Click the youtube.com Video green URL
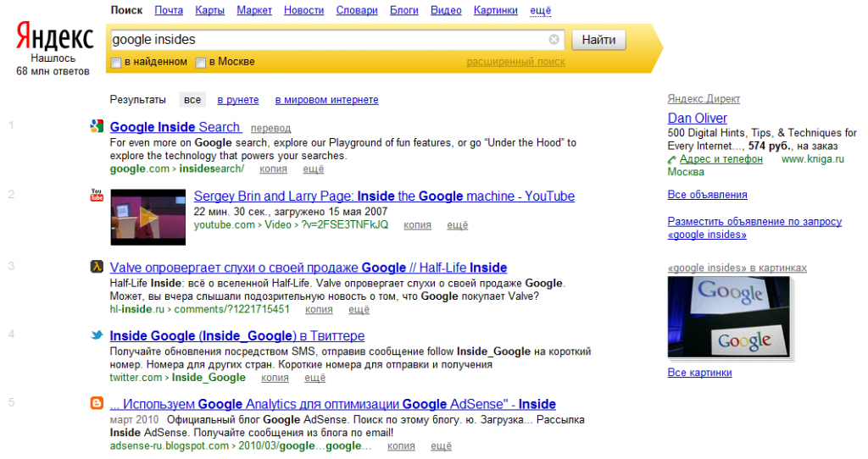 pyautogui.click(x=291, y=225)
